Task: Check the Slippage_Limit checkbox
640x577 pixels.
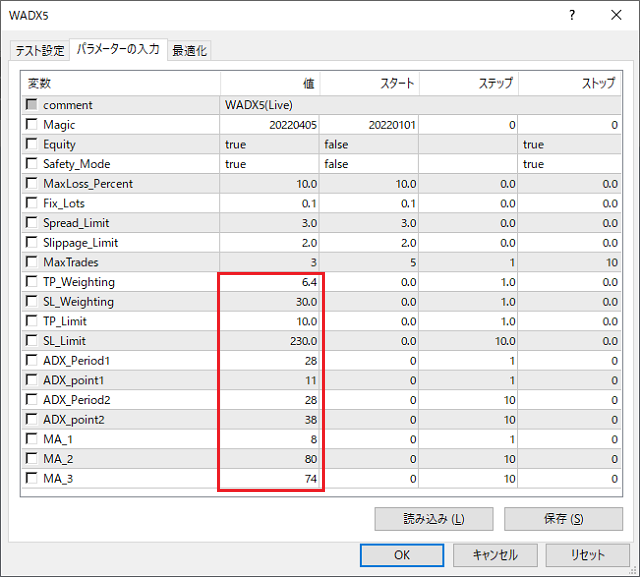Action: click(31, 242)
